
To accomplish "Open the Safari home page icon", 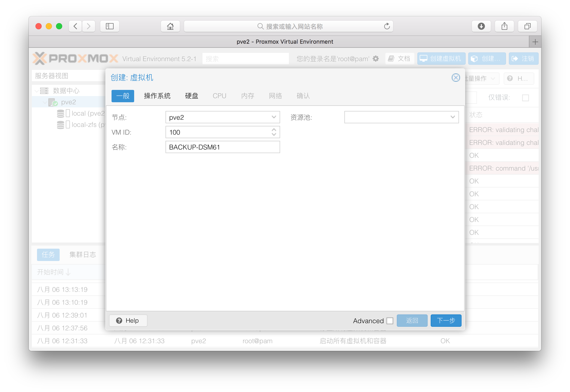I will pyautogui.click(x=170, y=26).
